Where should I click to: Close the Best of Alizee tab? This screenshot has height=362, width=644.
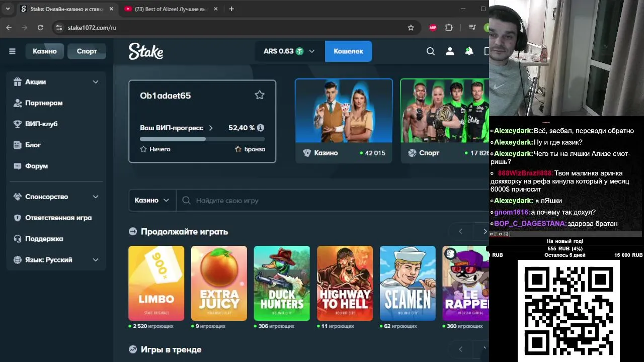pos(216,9)
